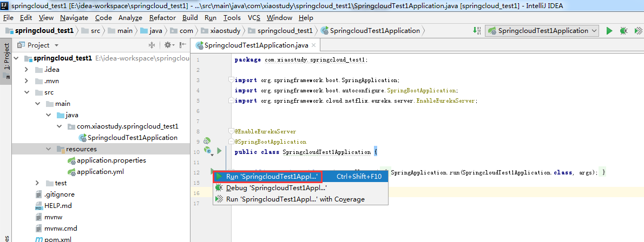Open the View menu
Viewport: 644px width, 242px height.
coord(46,18)
